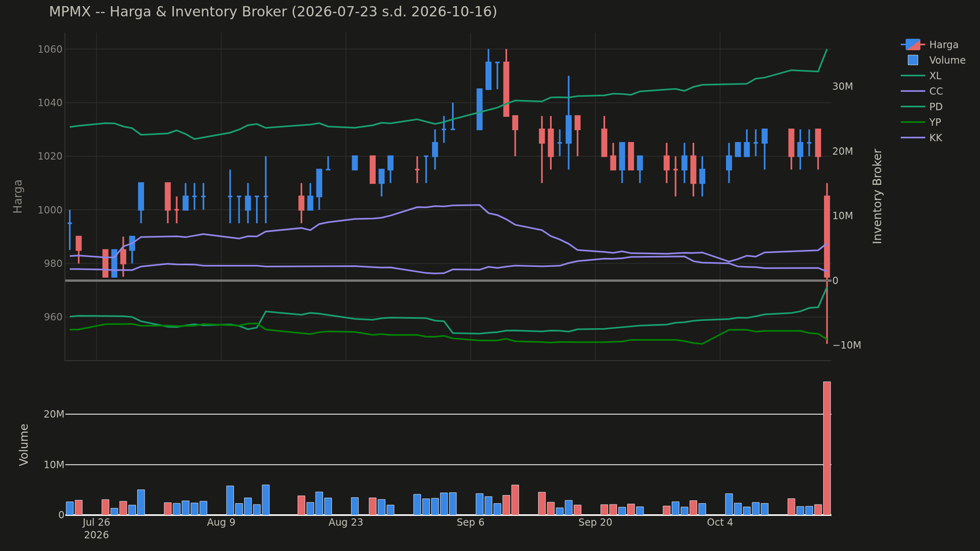
Task: Click the Volume y-axis title
Action: (24, 444)
